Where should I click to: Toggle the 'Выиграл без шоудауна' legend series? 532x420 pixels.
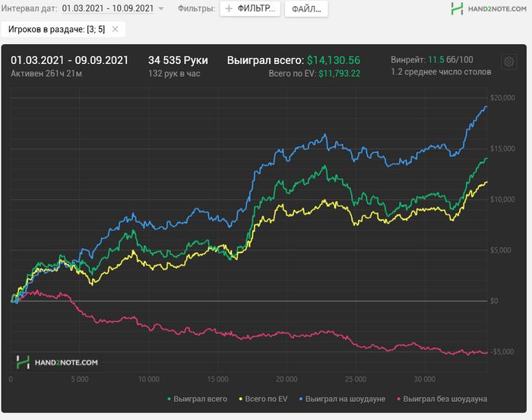point(442,399)
